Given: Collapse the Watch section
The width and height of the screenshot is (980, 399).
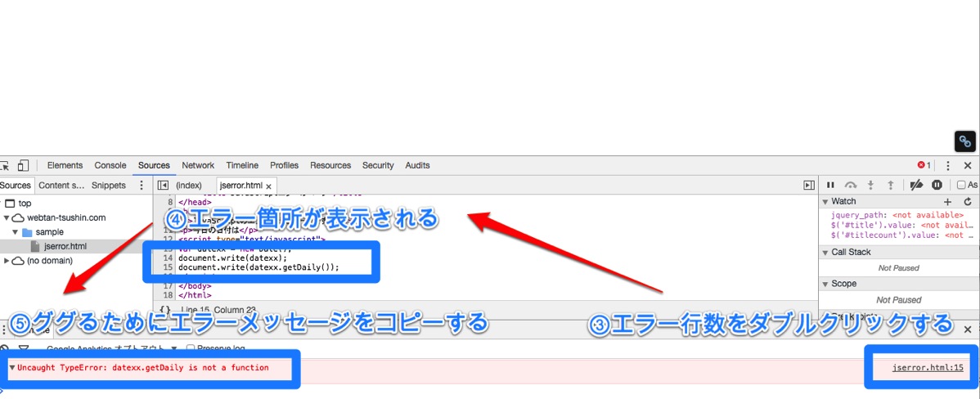Looking at the screenshot, I should (825, 202).
